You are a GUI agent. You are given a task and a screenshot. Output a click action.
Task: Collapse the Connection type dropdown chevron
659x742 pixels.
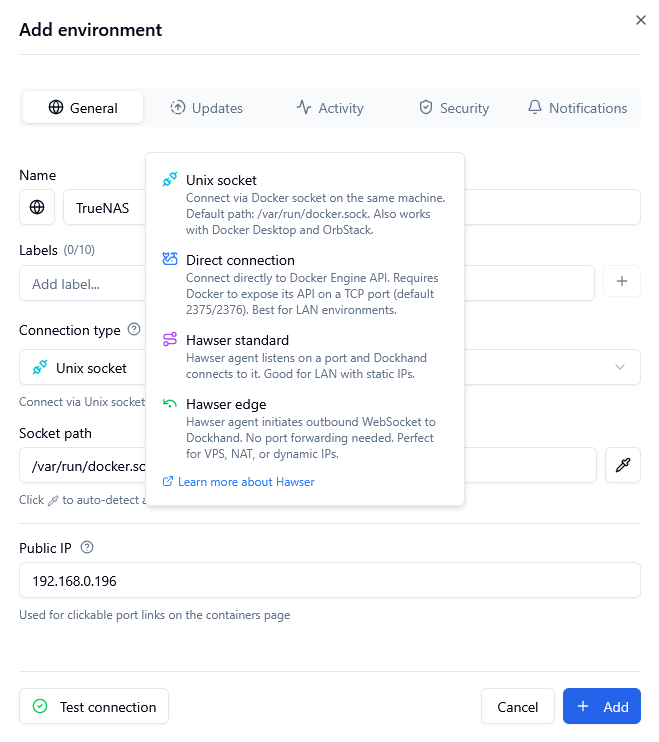click(620, 367)
